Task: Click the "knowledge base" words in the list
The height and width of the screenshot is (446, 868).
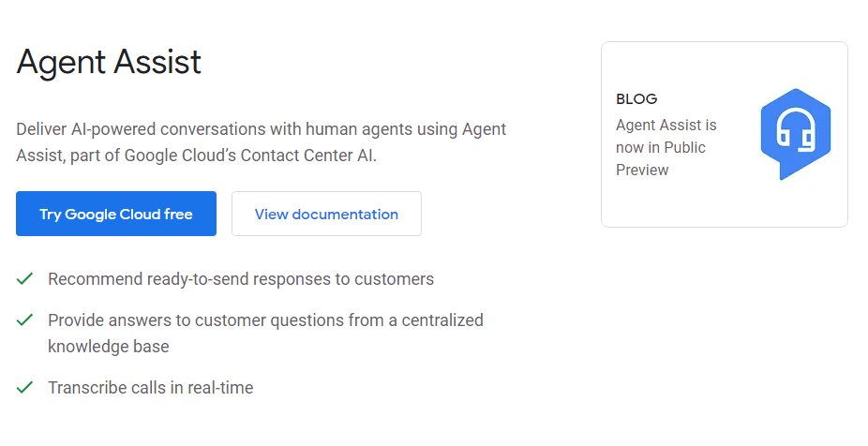Action: pos(109,346)
